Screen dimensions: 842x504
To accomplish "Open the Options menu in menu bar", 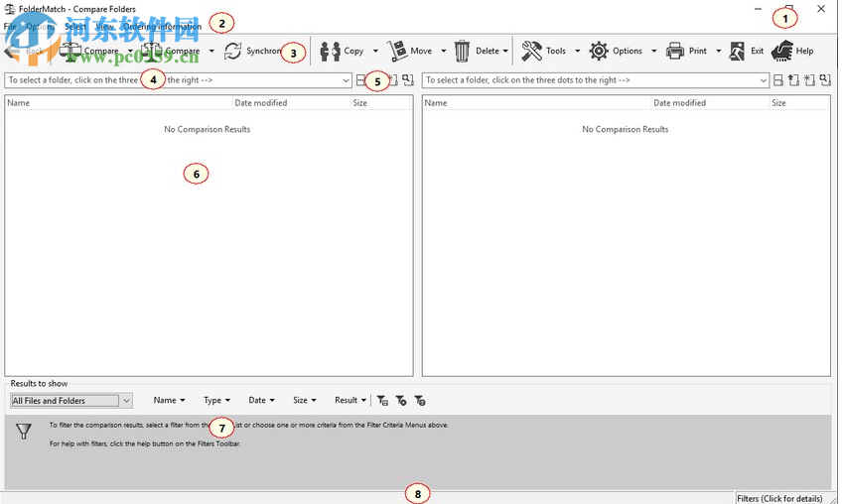I will pos(41,27).
